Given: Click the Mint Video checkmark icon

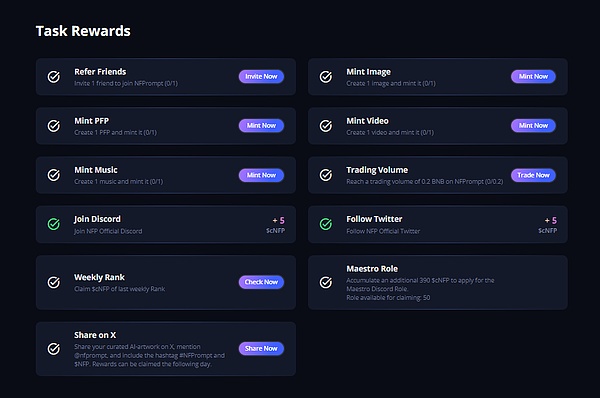Looking at the screenshot, I should coord(326,126).
